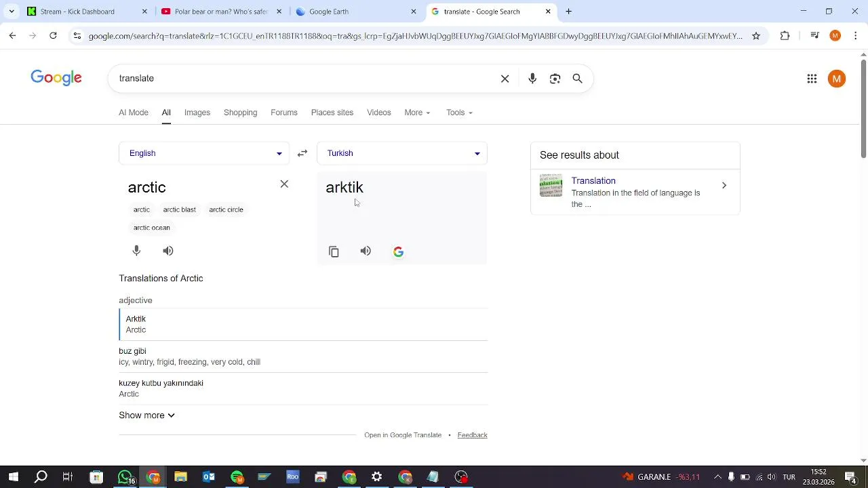Image resolution: width=868 pixels, height=488 pixels.
Task: Choose the 'arctic' suggestion chip
Action: [x=142, y=209]
